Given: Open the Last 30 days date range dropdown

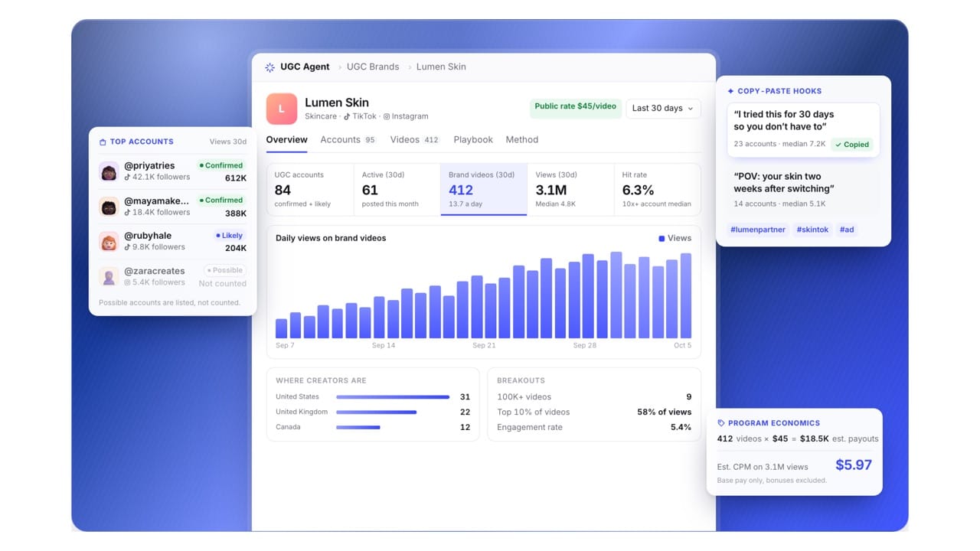Looking at the screenshot, I should [x=663, y=108].
